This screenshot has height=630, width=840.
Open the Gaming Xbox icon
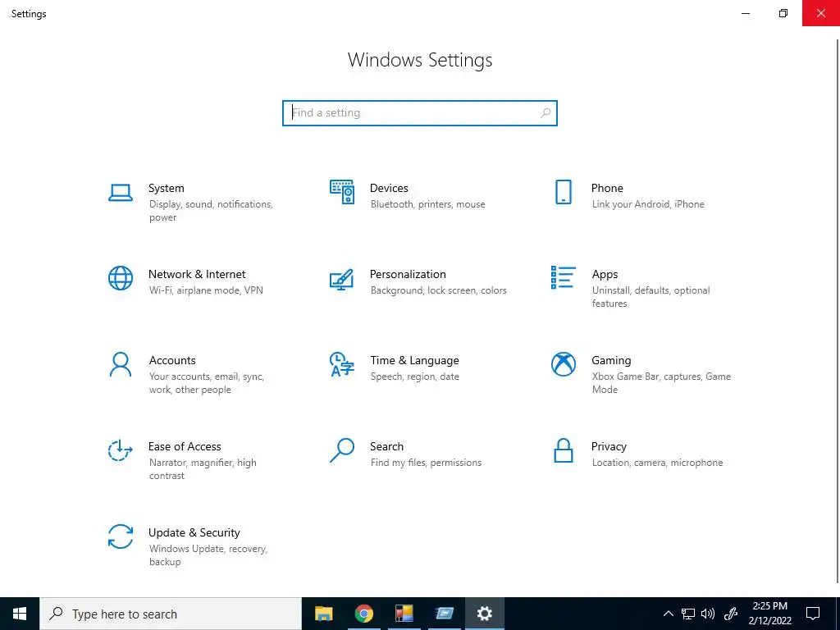coord(563,364)
